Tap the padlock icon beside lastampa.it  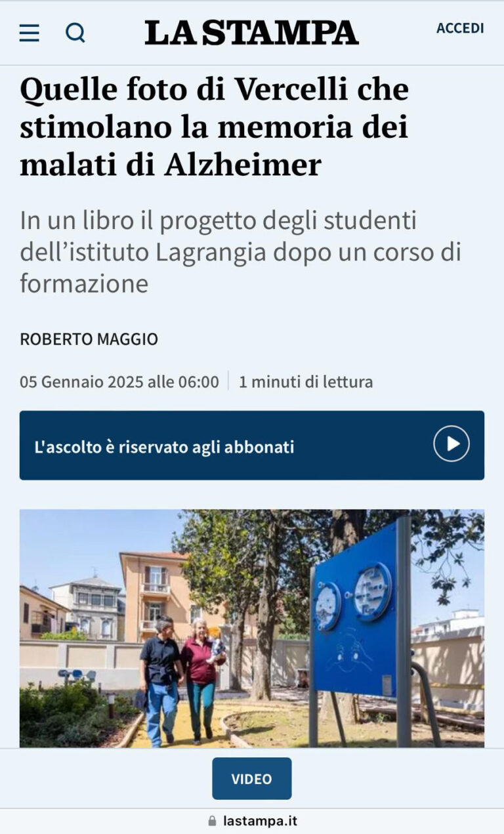[212, 821]
